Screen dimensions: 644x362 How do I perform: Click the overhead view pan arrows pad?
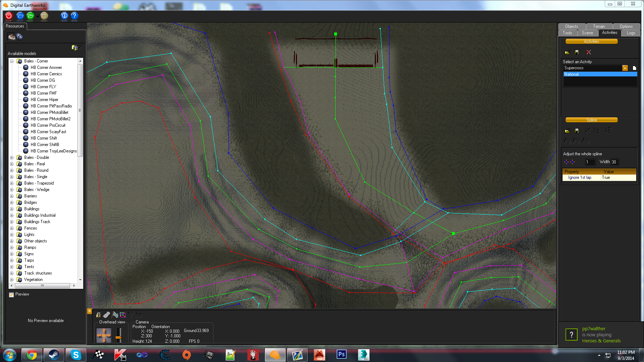point(104,335)
